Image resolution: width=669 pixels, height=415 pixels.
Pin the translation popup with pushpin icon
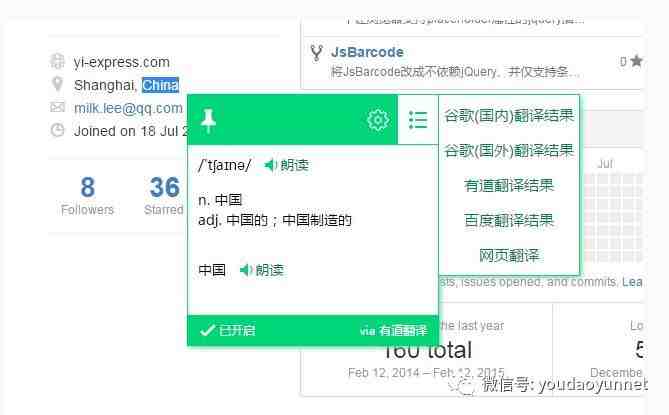coord(208,121)
